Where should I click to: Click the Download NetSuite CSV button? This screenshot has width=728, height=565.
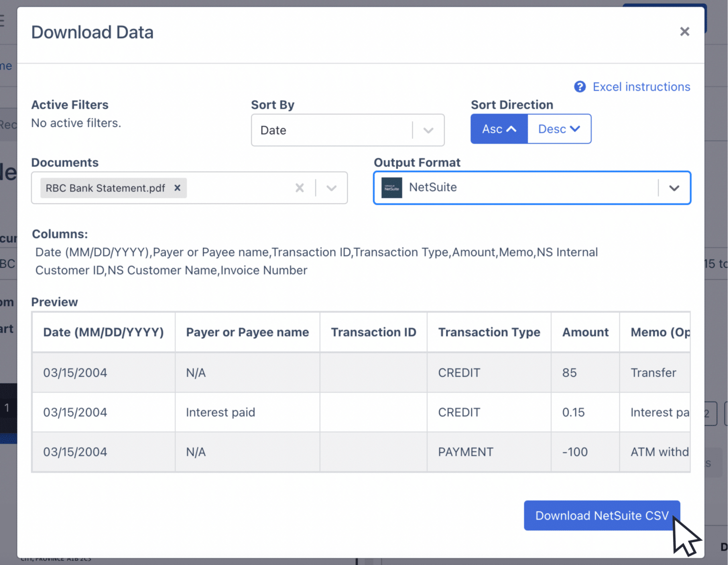point(601,516)
